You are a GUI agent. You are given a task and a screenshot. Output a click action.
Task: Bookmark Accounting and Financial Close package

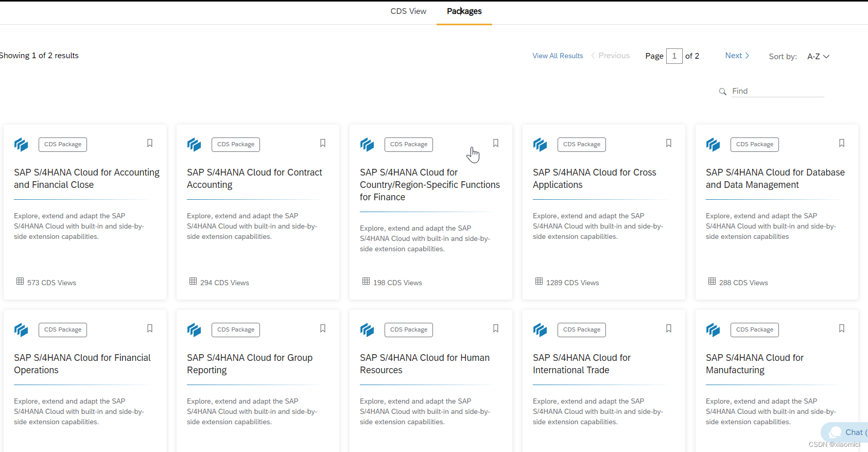coord(150,143)
